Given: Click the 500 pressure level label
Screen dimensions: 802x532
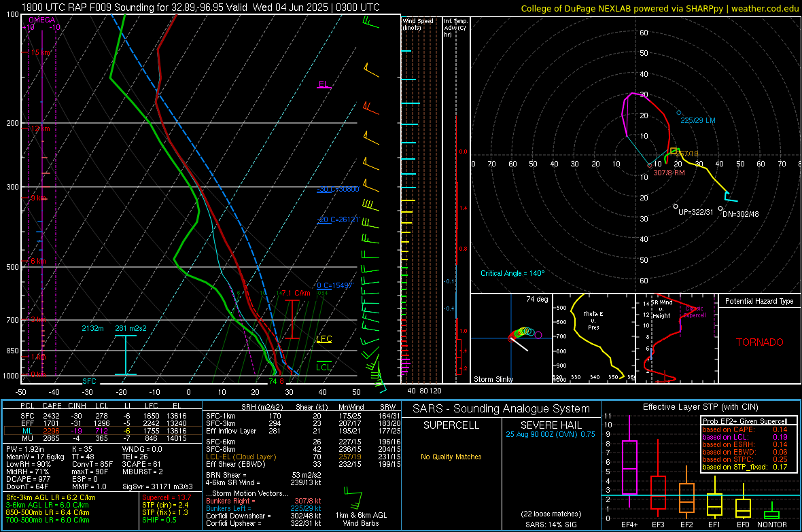Looking at the screenshot, I should 12,267.
